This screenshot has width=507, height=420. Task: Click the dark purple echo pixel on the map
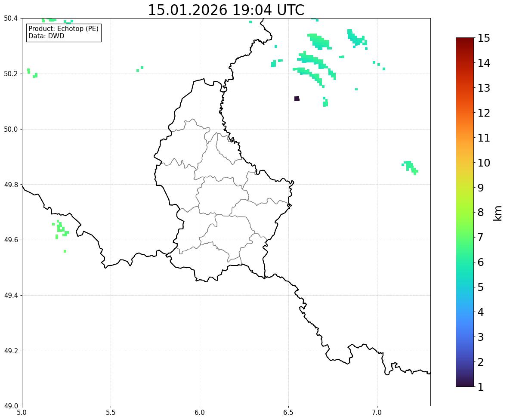point(297,99)
